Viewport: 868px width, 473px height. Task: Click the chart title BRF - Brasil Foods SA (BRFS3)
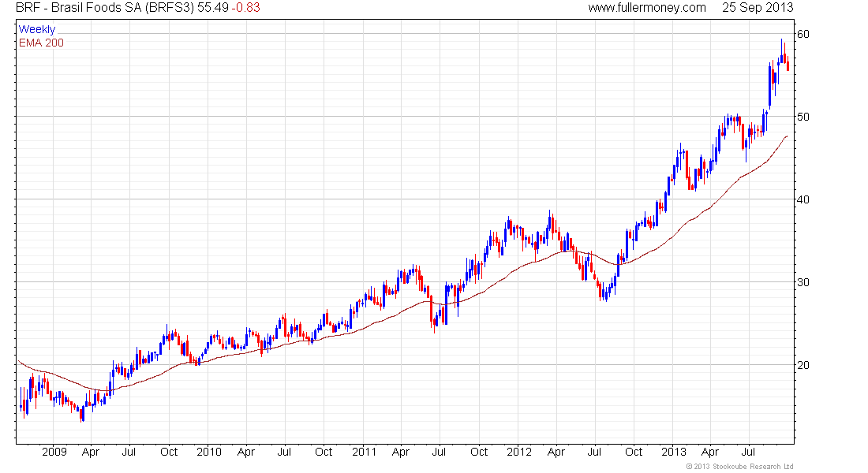(105, 8)
